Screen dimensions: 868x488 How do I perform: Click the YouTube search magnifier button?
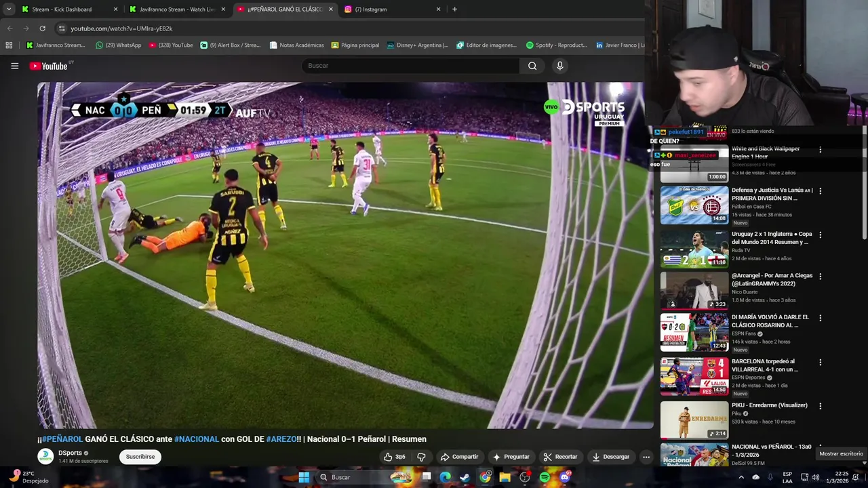pyautogui.click(x=532, y=66)
